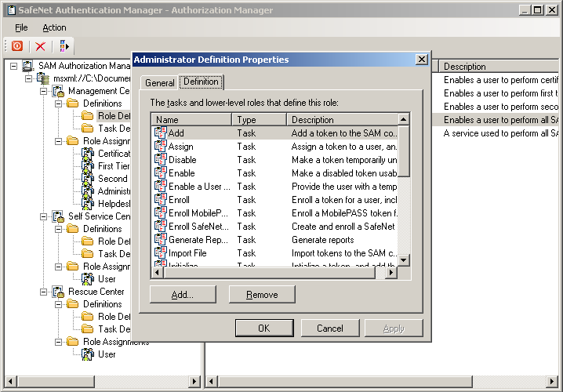563x392 pixels.
Task: Click the Self Service User role icon
Action: [88, 279]
